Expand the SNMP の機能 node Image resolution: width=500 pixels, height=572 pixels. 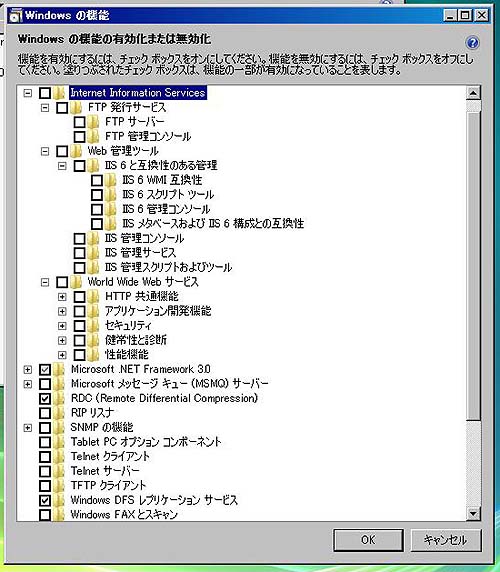pos(28,428)
